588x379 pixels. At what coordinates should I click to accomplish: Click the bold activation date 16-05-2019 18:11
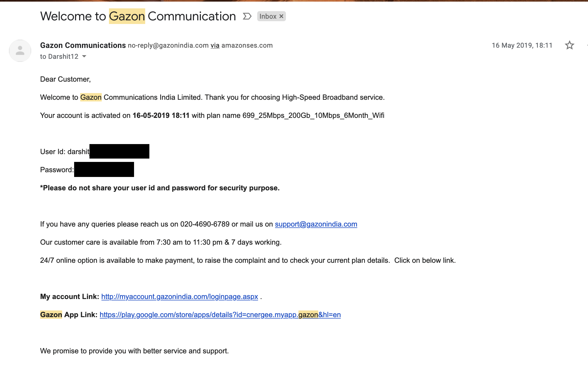(x=161, y=115)
